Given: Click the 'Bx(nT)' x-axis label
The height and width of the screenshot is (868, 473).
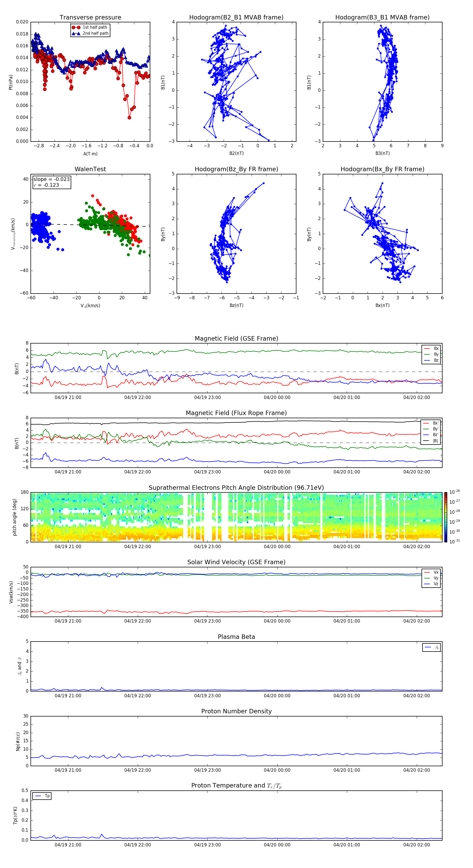Looking at the screenshot, I should tap(382, 305).
